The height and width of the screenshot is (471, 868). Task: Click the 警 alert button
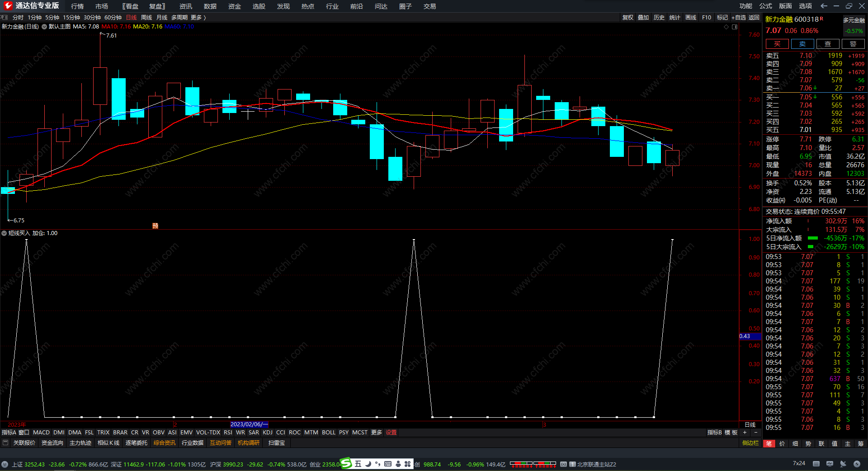pyautogui.click(x=853, y=44)
